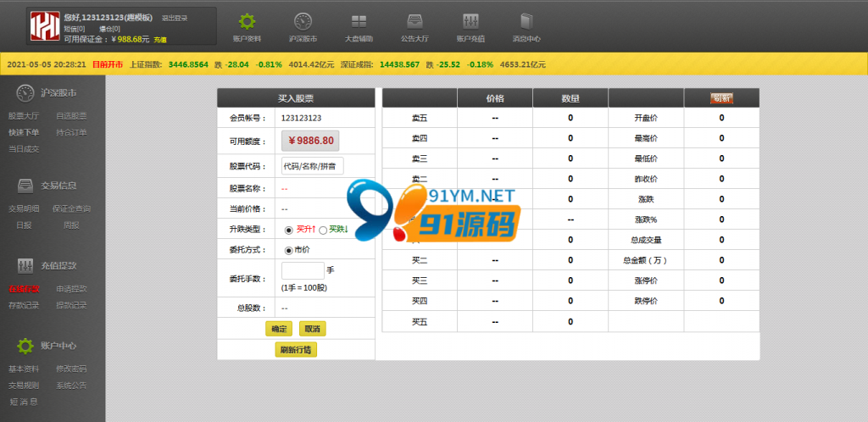Click 上证指数 value 3446.8564
The width and height of the screenshot is (868, 422).
[x=188, y=64]
